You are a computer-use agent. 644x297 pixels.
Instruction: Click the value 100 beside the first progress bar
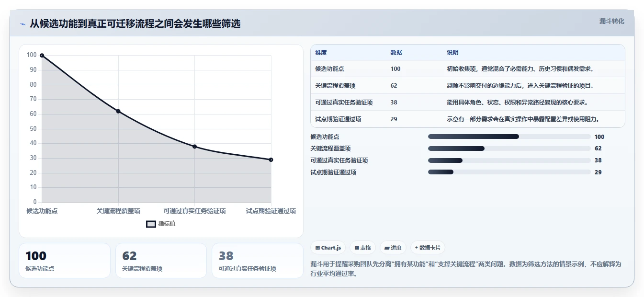tap(599, 137)
